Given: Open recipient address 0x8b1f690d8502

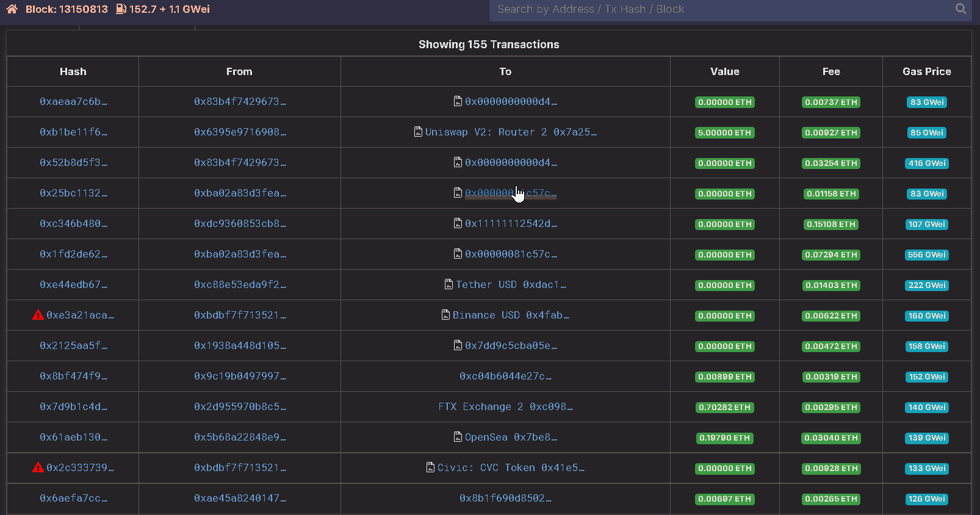Looking at the screenshot, I should click(x=505, y=499).
